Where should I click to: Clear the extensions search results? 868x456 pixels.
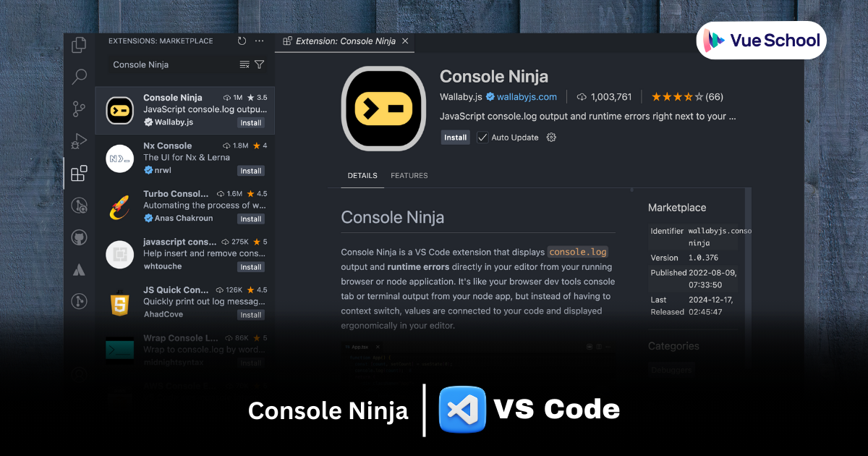pos(244,64)
